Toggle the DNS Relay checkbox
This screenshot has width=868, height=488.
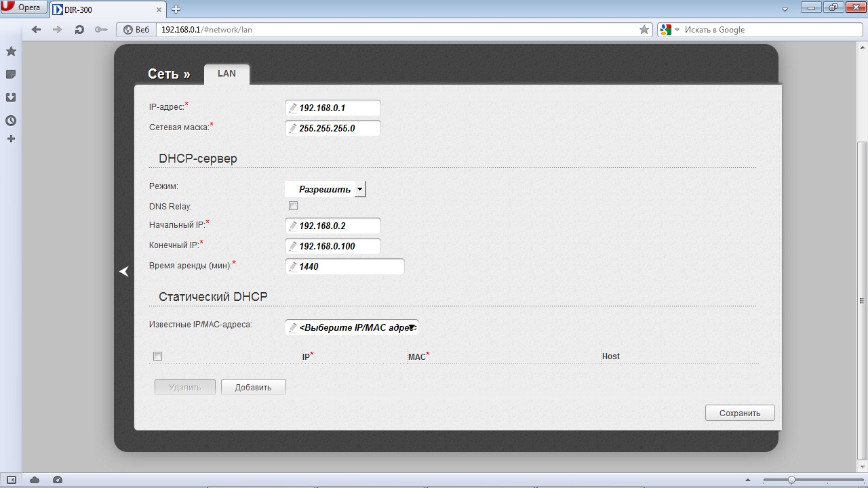[293, 206]
